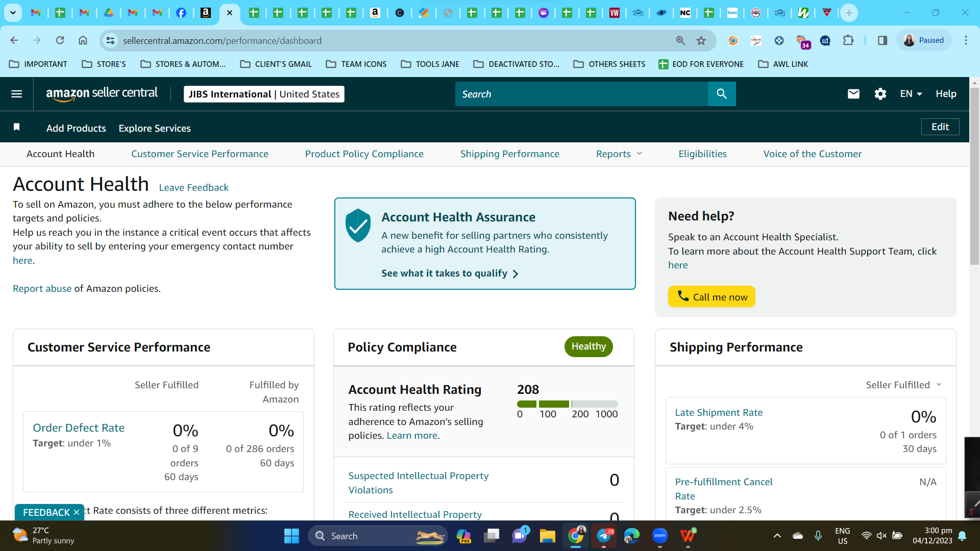Viewport: 980px width, 551px height.
Task: Open the Pre-fulfillment Cancel Rate link
Action: point(724,489)
